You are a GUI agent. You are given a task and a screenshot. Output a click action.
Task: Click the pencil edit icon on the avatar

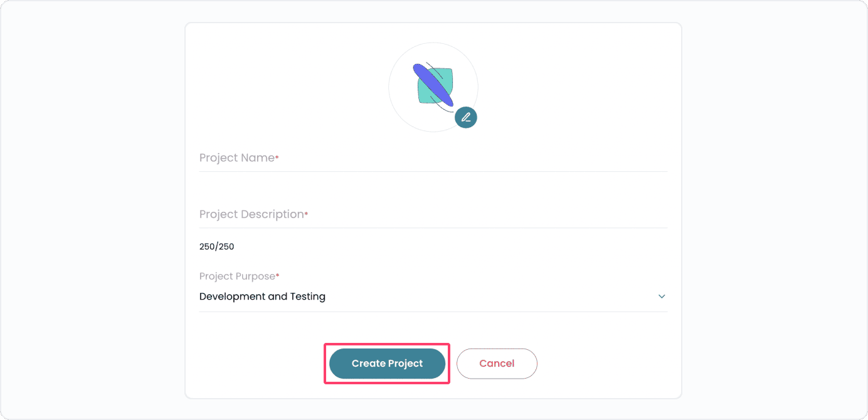[x=466, y=117]
